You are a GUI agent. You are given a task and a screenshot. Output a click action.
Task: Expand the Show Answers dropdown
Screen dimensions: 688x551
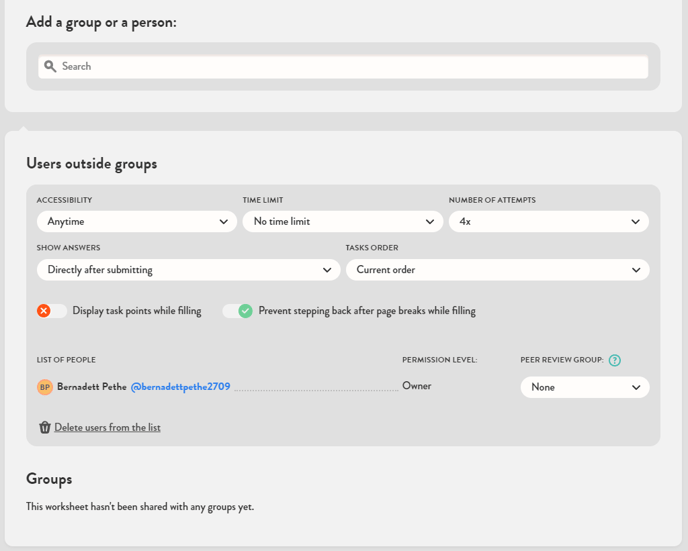pyautogui.click(x=188, y=270)
